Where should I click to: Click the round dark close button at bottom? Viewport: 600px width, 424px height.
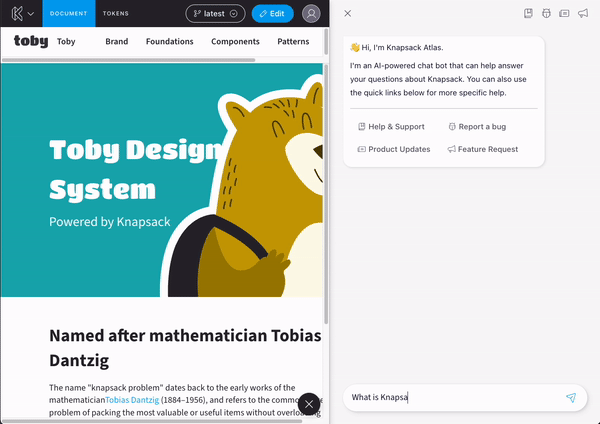(x=309, y=404)
